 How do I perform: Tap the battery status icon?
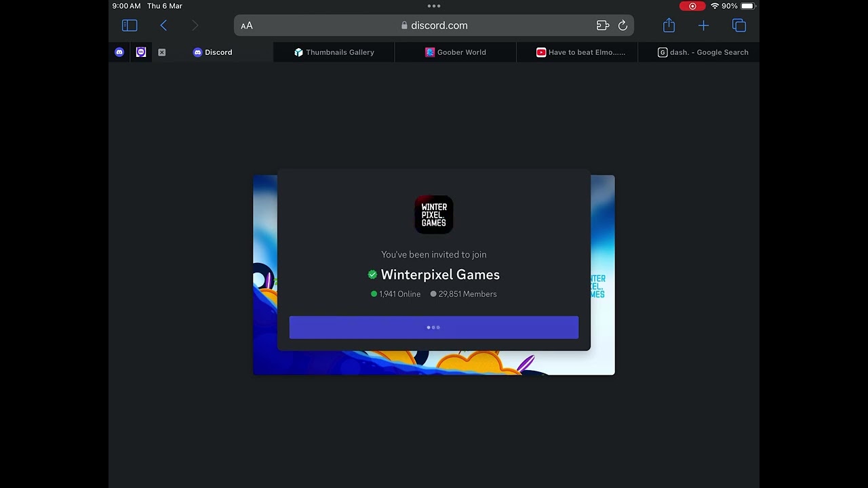click(x=747, y=6)
